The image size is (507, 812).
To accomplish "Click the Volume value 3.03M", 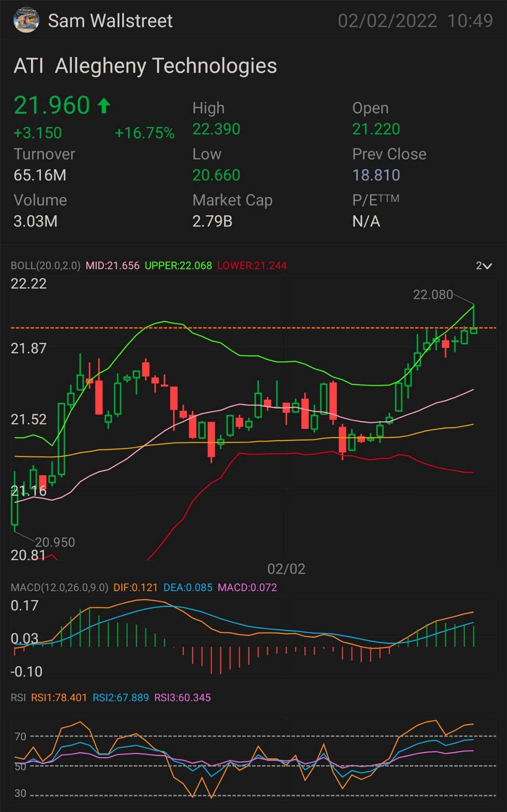I will [x=36, y=221].
